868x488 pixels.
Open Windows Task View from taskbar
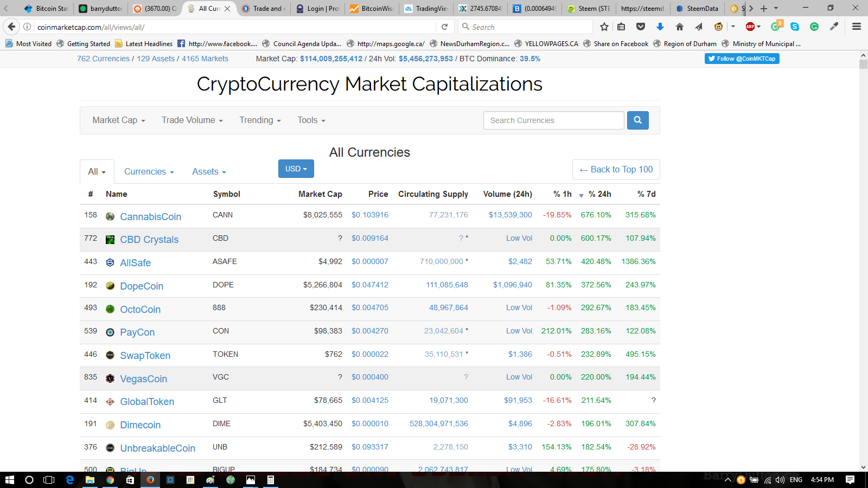(49, 480)
